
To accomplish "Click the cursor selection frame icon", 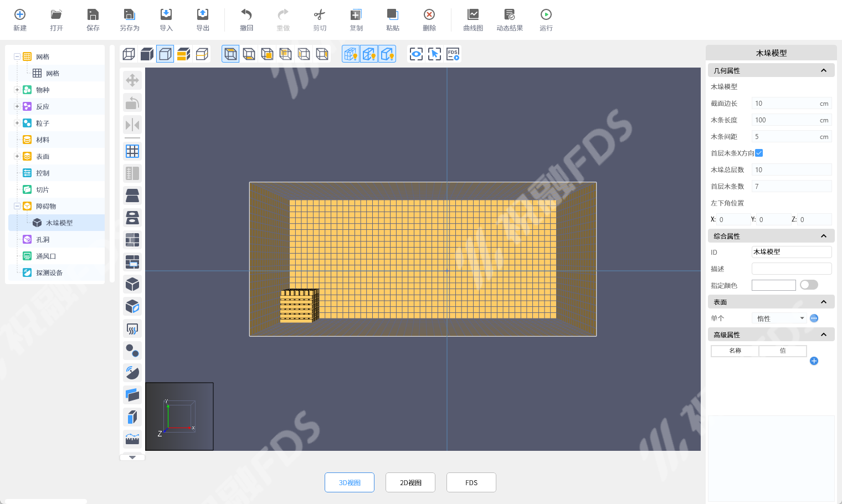I will click(x=435, y=54).
